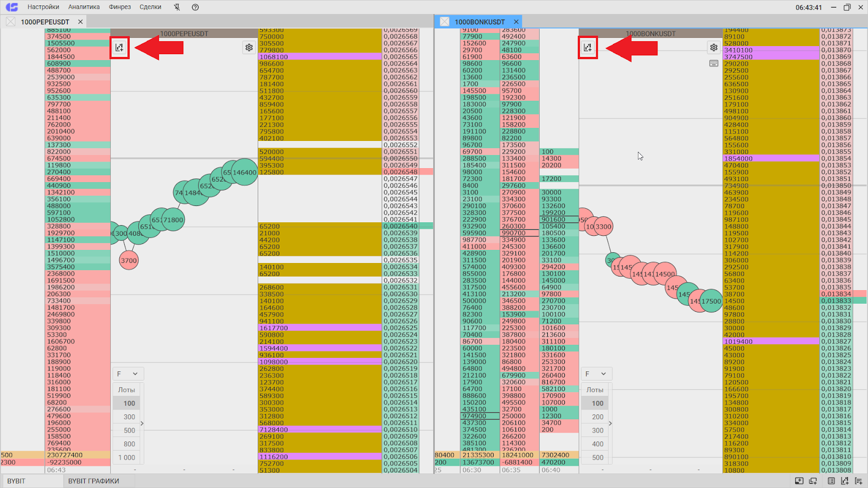Click the add-chart icon in the 1000PEPEUSDT panel
The image size is (868, 488).
119,48
